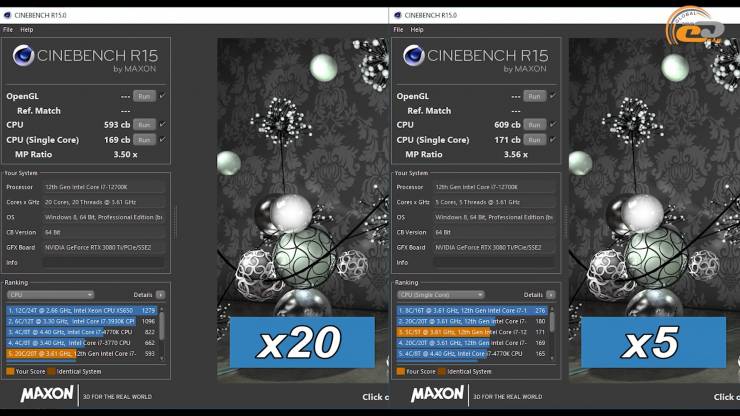Click the 3.56 x MP Ratio value
740x416 pixels.
(x=515, y=154)
